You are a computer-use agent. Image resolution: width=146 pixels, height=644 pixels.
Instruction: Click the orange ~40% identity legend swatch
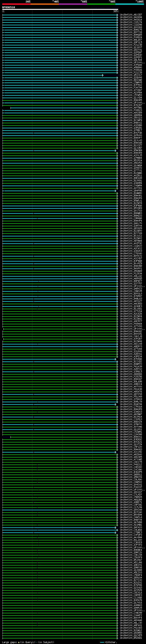pyautogui.click(x=45, y=4)
